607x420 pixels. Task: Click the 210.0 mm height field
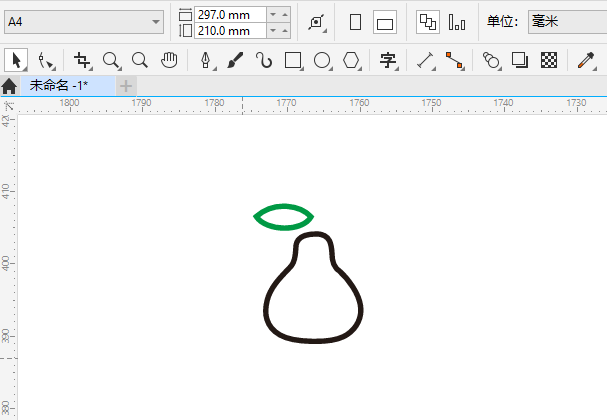pos(230,31)
